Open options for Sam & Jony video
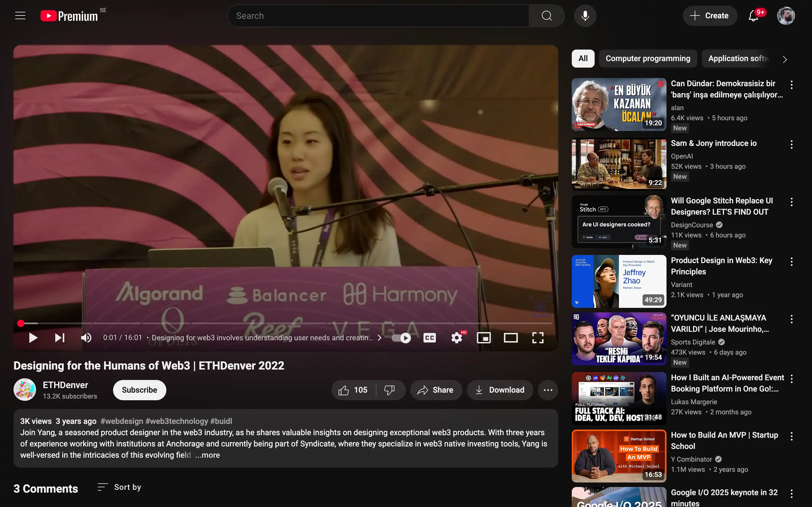This screenshot has height=507, width=812. pyautogui.click(x=791, y=144)
